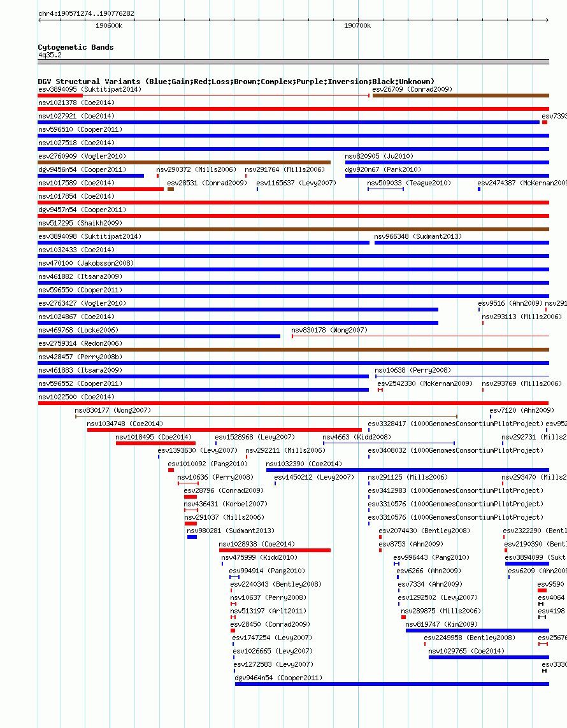The width and height of the screenshot is (567, 728).
Task: Click the 190600k ruler tick label
Action: click(x=109, y=26)
